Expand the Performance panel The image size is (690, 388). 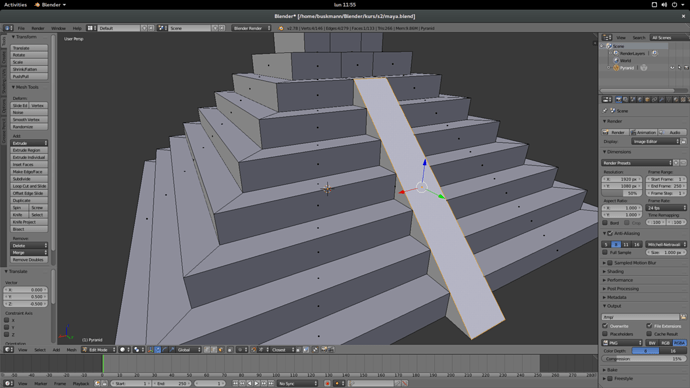coord(620,280)
